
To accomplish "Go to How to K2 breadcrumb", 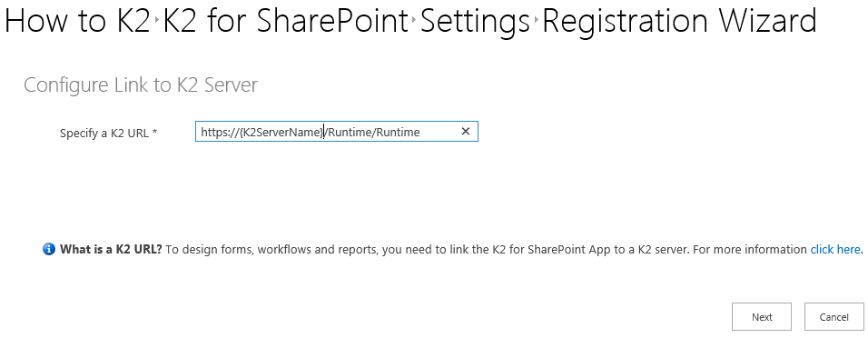I will pyautogui.click(x=77, y=21).
